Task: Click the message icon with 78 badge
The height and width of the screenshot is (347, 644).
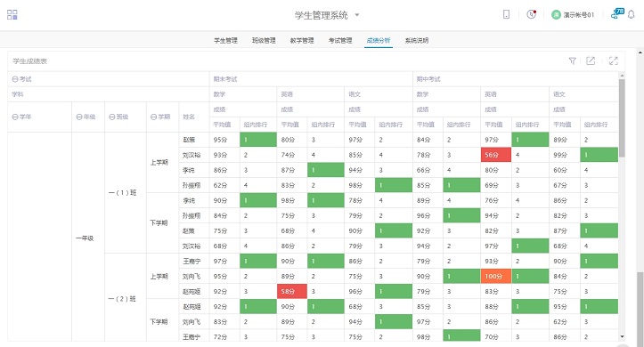Action: tap(617, 13)
